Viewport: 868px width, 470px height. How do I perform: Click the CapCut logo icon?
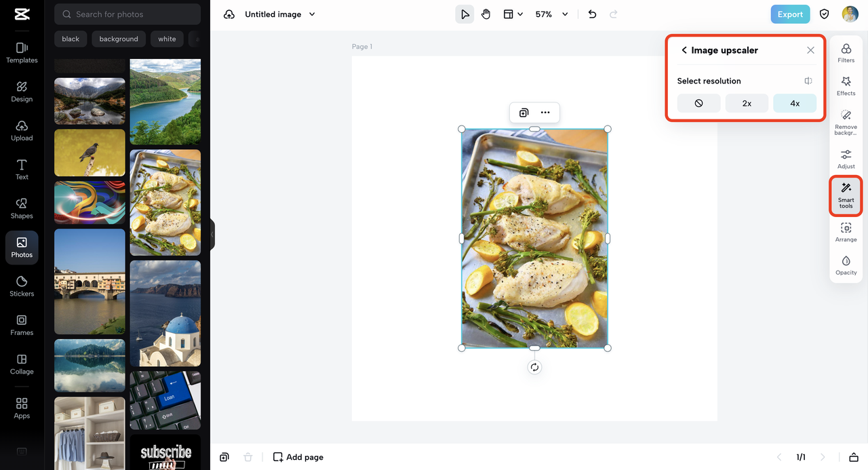click(22, 14)
